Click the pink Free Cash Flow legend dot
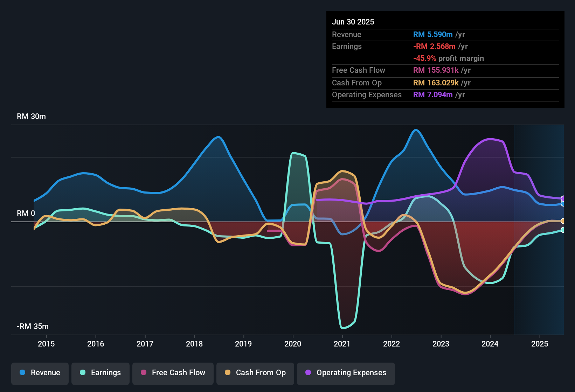The height and width of the screenshot is (392, 575). (143, 373)
